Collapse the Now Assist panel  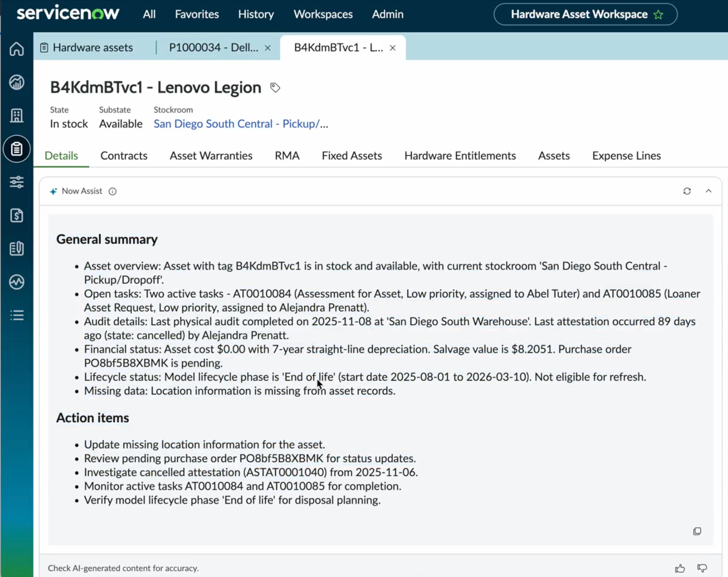(708, 191)
